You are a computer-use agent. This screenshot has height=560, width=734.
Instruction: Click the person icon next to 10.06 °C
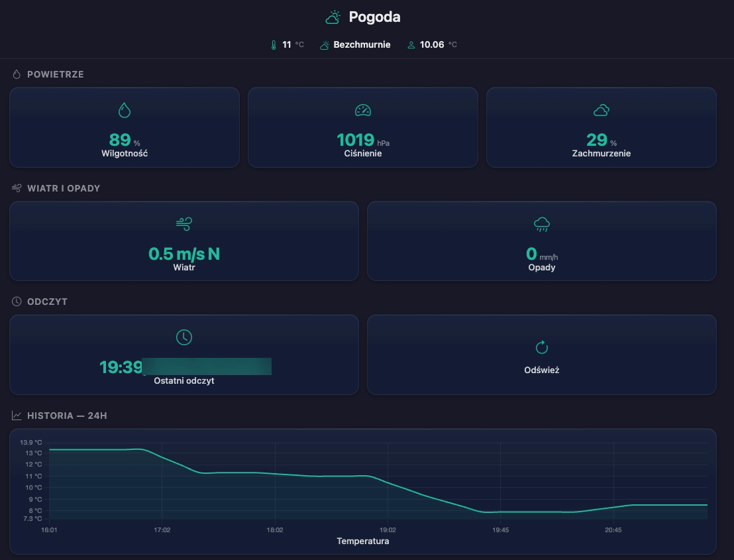click(x=411, y=45)
